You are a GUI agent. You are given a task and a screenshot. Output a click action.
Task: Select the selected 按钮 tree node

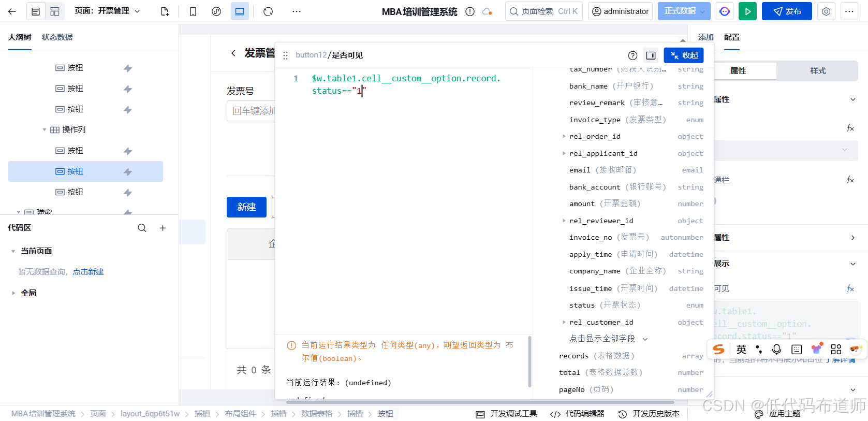[85, 171]
